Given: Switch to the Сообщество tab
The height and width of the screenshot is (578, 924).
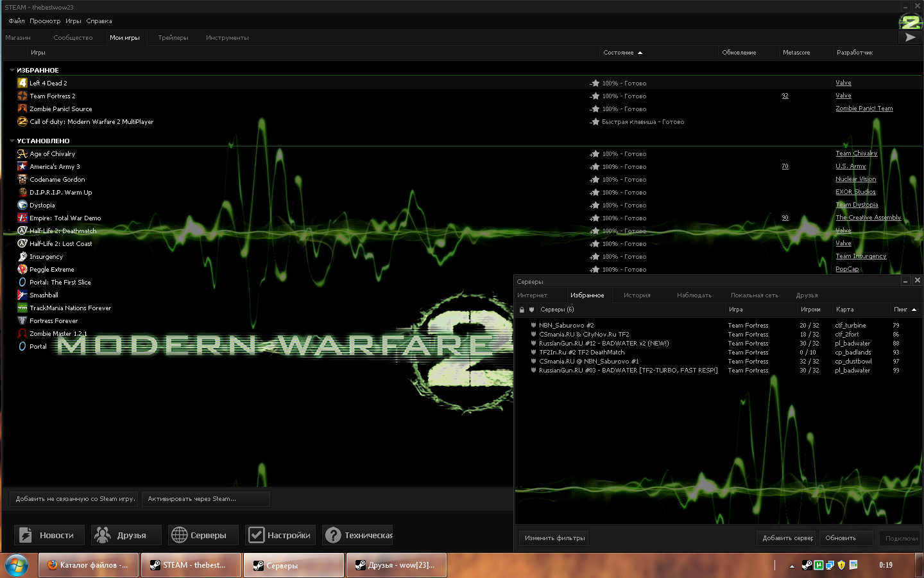Looking at the screenshot, I should tap(73, 38).
